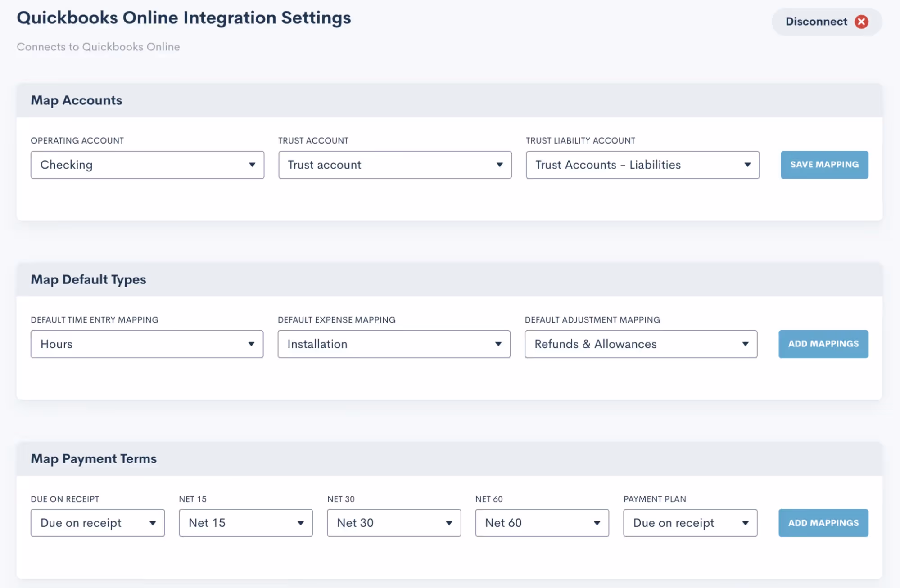Click arrow beside Refunds & Allowances
The width and height of the screenshot is (900, 588).
pos(745,344)
